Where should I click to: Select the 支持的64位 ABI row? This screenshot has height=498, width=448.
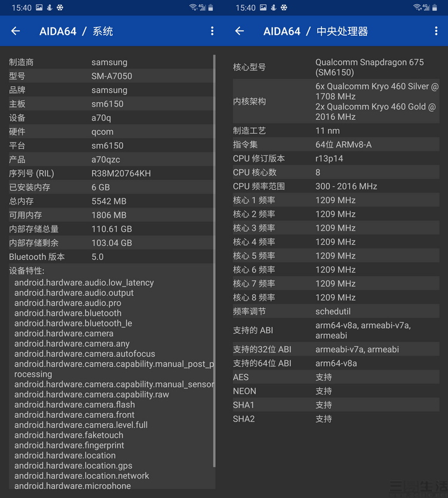(x=336, y=363)
